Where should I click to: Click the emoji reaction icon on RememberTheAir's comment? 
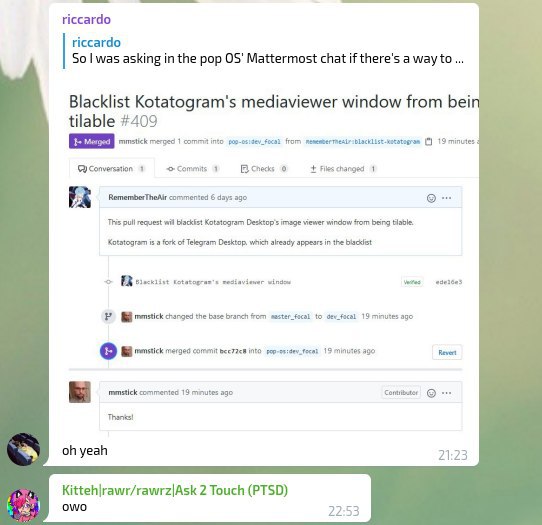pyautogui.click(x=431, y=198)
